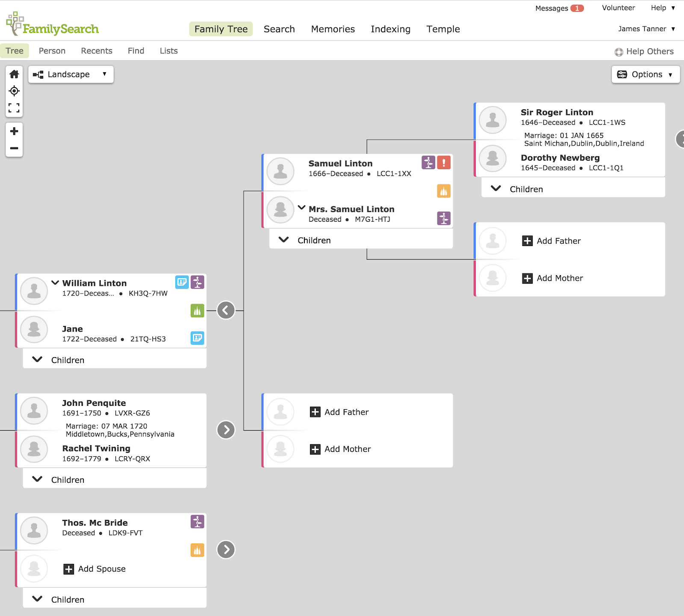This screenshot has height=616, width=684.
Task: Open the Help Others link
Action: (x=644, y=52)
